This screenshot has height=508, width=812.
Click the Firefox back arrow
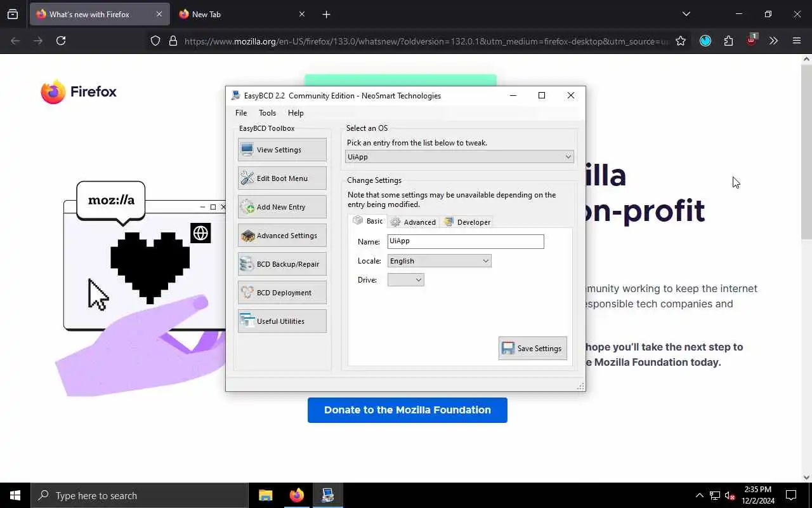pos(15,41)
